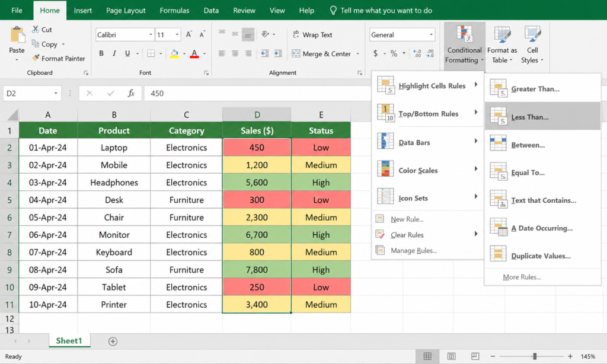The image size is (607, 364).
Task: Switch to Page Break Preview icon
Action: pos(475,356)
